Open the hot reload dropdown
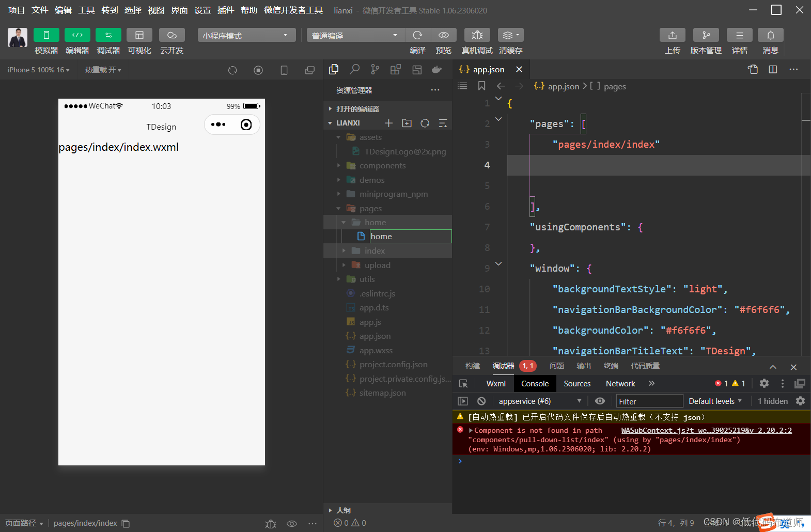811x532 pixels. point(103,70)
